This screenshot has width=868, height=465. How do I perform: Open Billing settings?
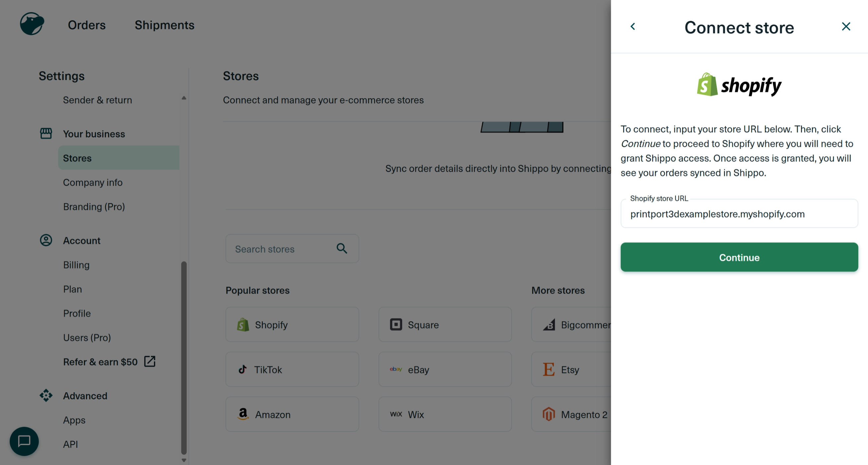pyautogui.click(x=77, y=265)
